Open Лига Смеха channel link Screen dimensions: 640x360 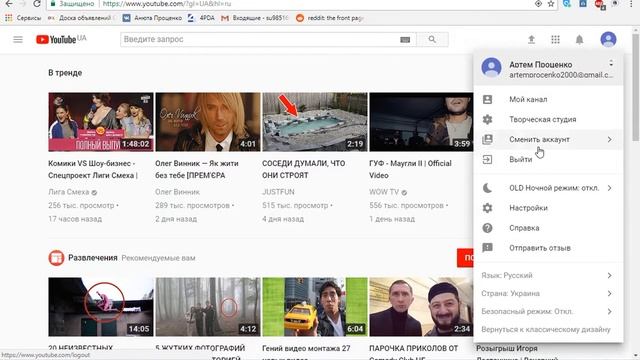point(69,192)
